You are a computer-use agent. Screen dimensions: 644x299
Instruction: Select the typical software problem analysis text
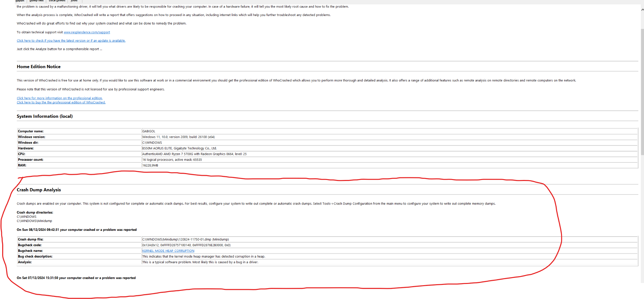click(x=200, y=262)
